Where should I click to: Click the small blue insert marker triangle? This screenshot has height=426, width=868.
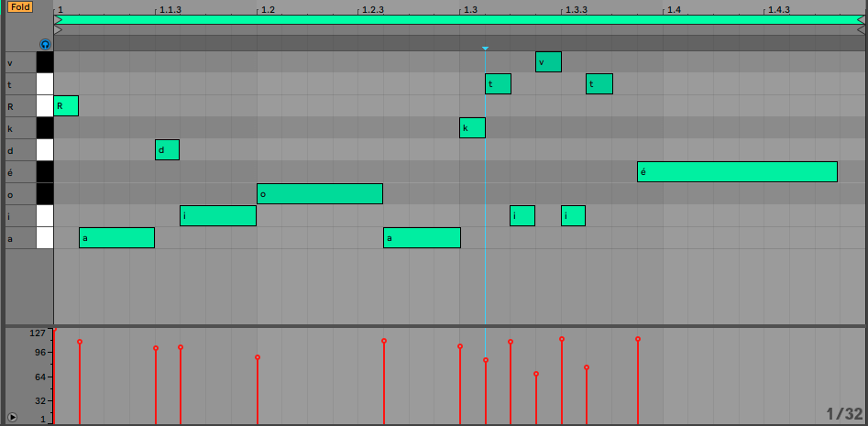tap(485, 48)
